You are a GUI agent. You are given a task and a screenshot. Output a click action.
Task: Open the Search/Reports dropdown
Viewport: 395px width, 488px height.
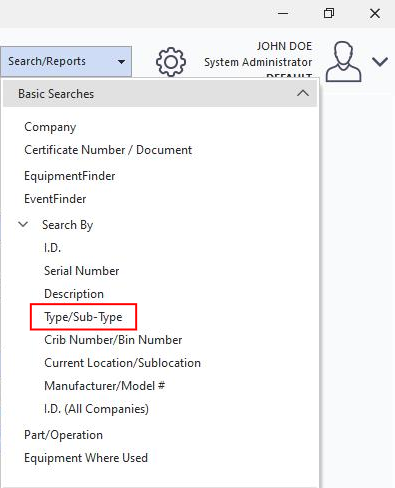click(66, 61)
